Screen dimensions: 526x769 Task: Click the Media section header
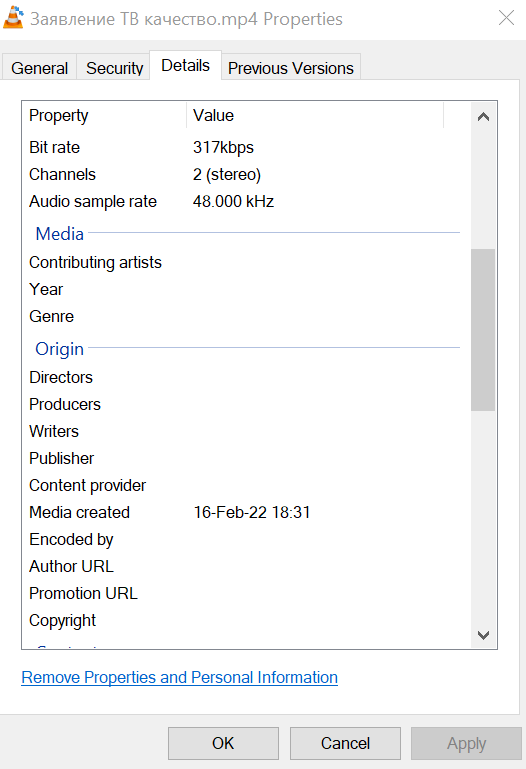[59, 233]
